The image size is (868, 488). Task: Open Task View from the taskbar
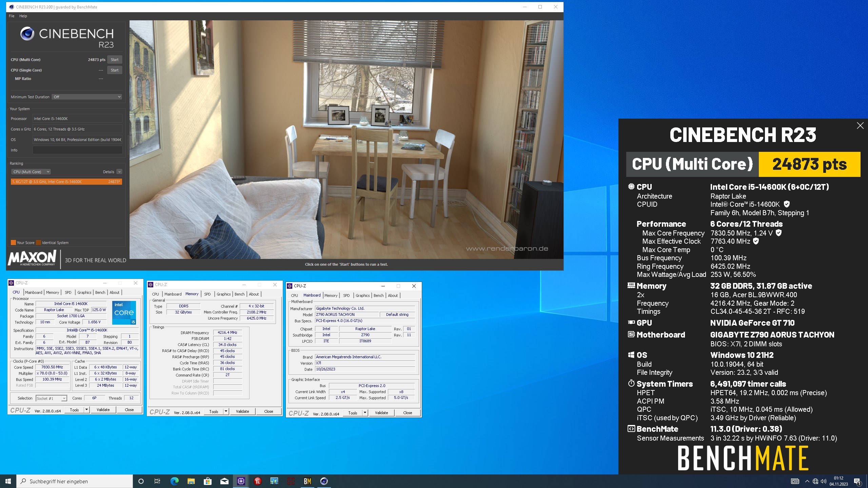coord(157,481)
